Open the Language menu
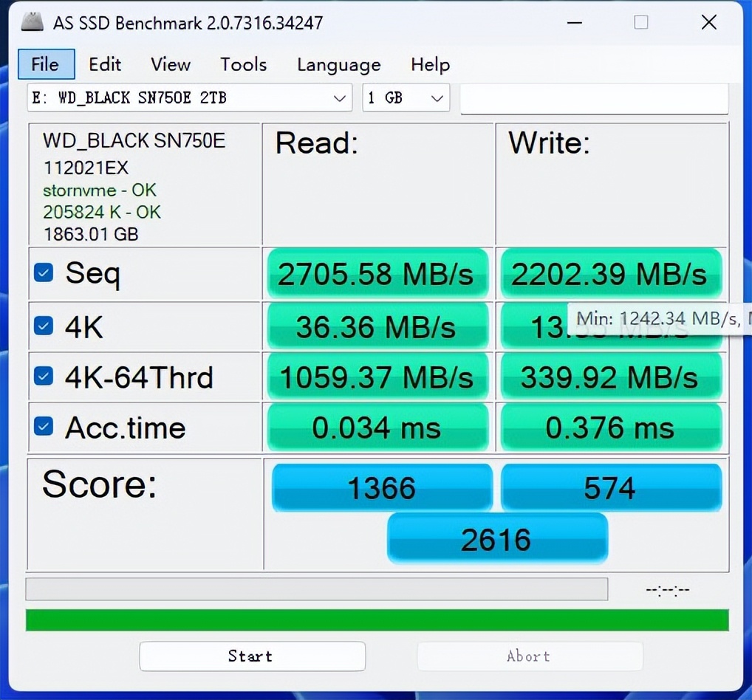The height and width of the screenshot is (700, 752). (x=338, y=64)
